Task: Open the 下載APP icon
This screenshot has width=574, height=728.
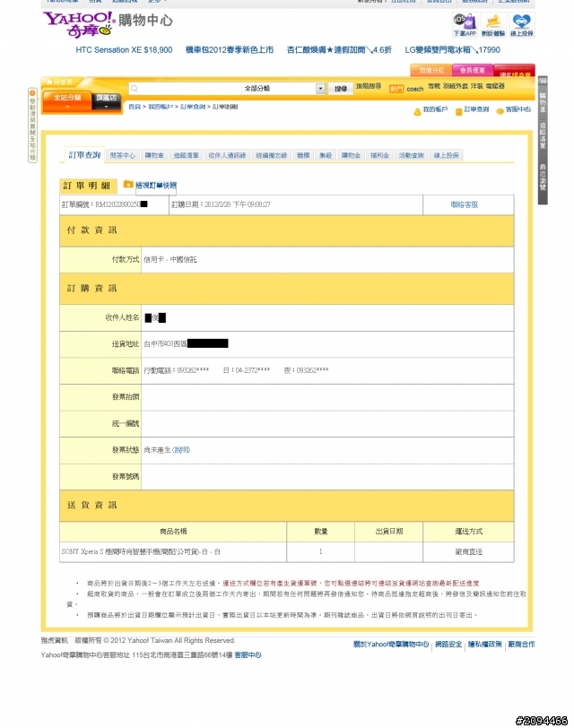Action: click(x=465, y=25)
